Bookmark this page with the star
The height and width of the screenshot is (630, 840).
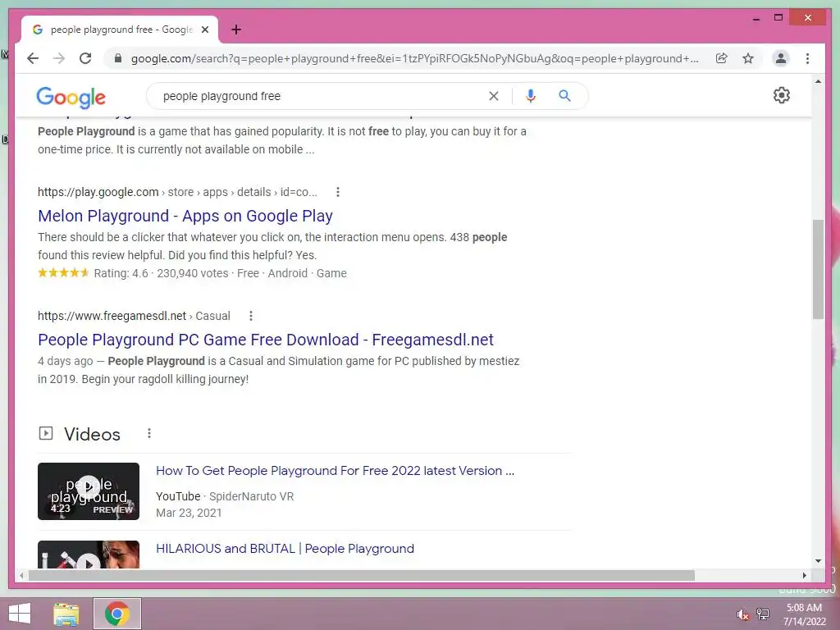coord(748,58)
